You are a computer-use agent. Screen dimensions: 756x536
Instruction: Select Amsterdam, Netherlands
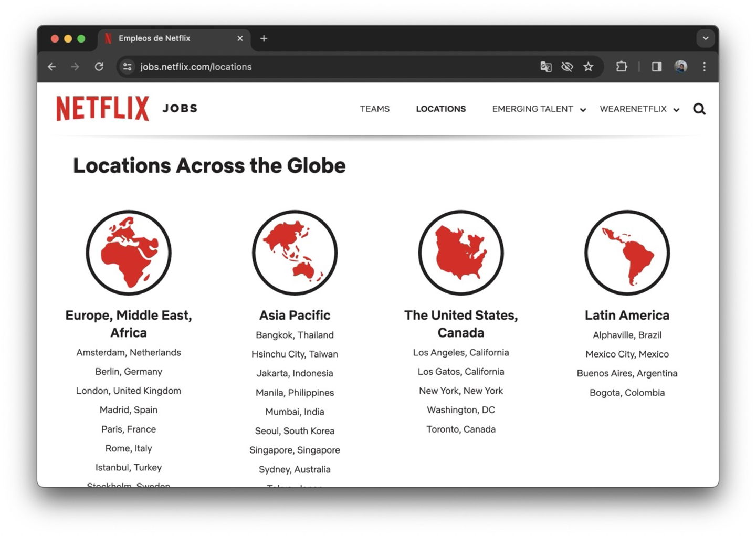click(129, 353)
